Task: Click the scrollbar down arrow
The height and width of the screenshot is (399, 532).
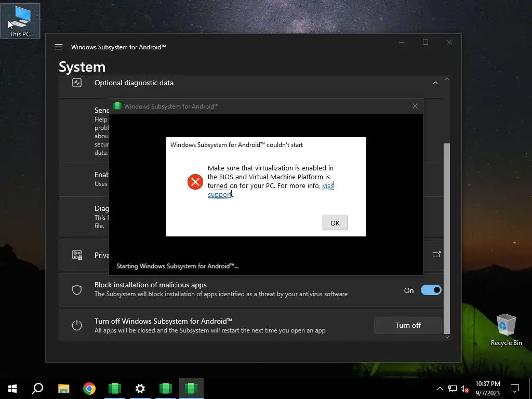Action: [447, 337]
